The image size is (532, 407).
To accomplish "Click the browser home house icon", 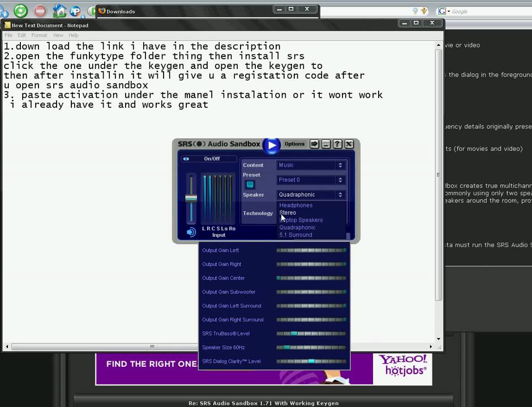I will 59,11.
